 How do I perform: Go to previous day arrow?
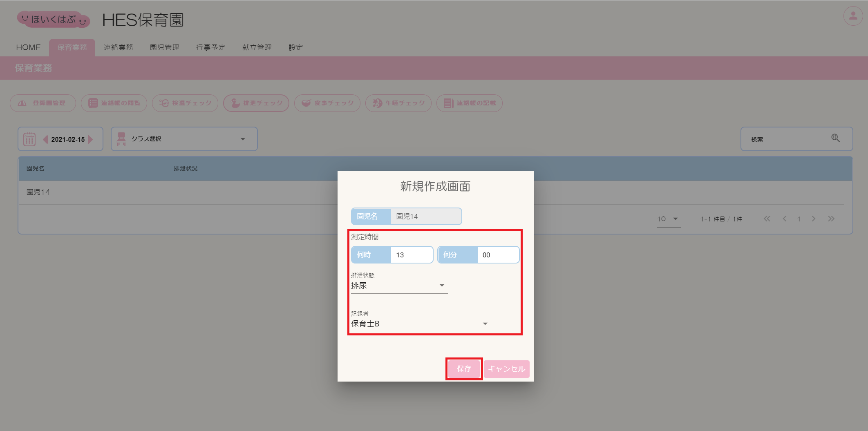pos(45,139)
